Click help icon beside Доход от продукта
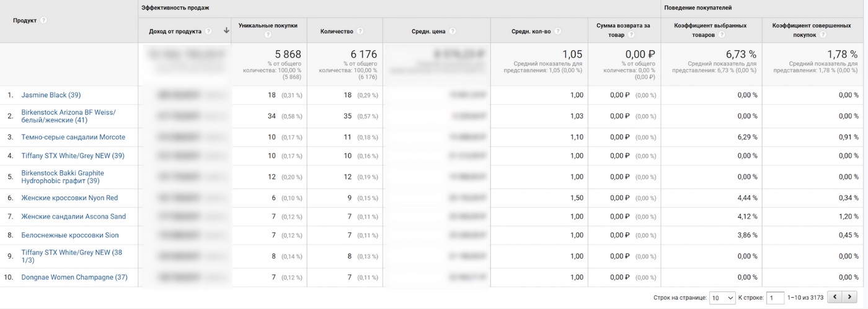 (x=208, y=32)
